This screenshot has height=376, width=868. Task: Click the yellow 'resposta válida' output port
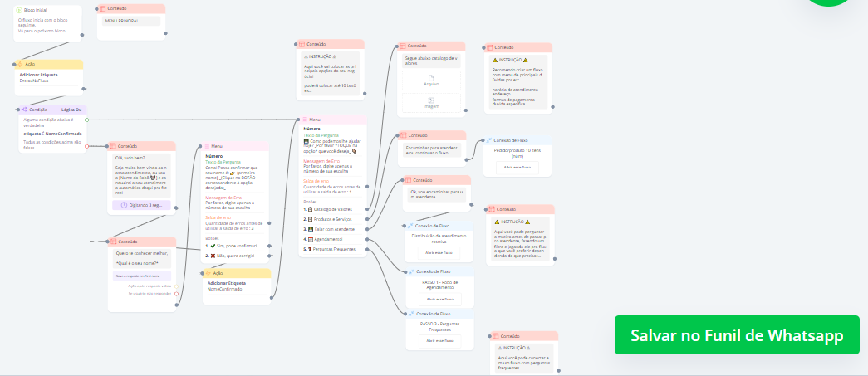coord(176,285)
